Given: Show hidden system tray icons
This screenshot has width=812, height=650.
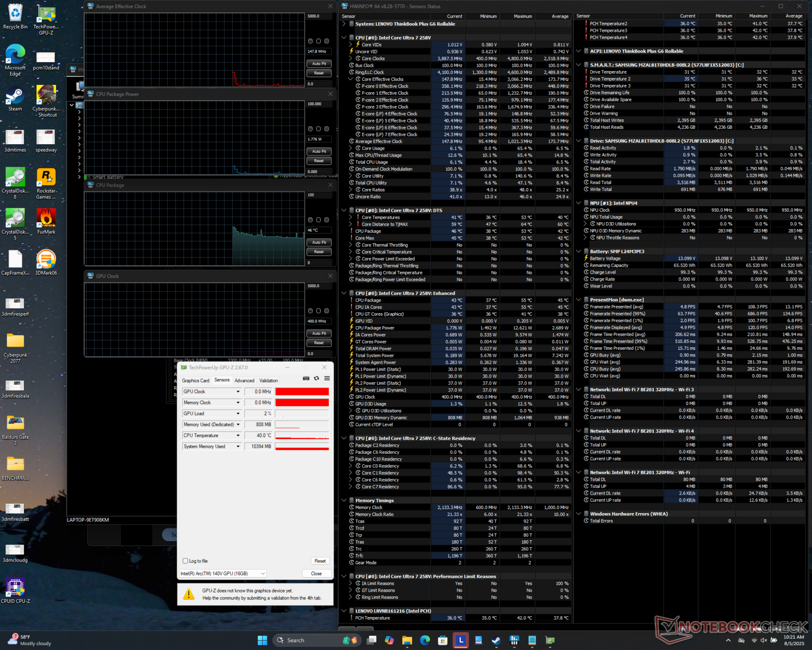Looking at the screenshot, I should 728,640.
